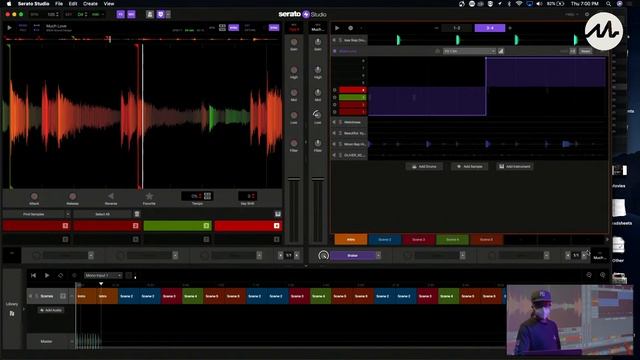Viewport: 640px width, 360px height.
Task: Click the Key Shift value field
Action: click(x=247, y=196)
